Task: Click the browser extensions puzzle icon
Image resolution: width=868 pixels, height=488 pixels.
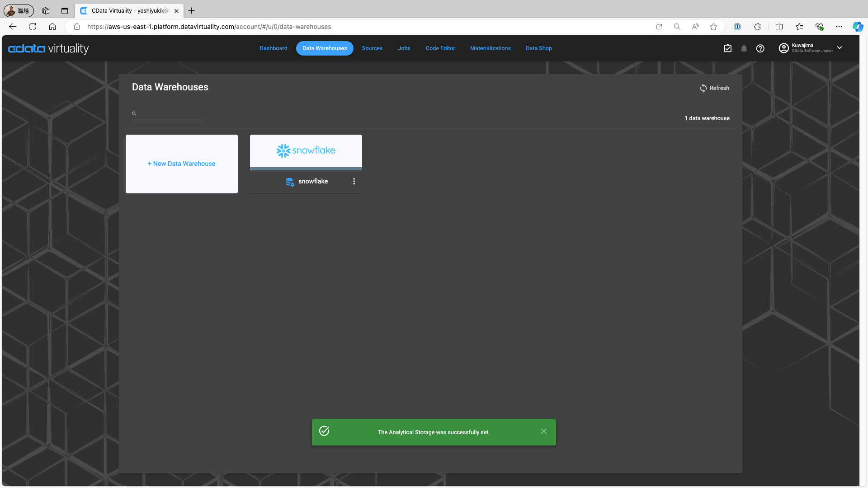Action: coord(757,27)
